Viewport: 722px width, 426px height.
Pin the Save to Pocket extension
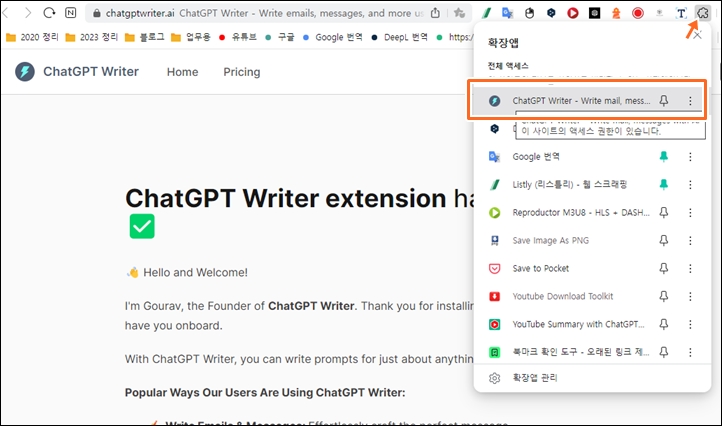(x=664, y=268)
